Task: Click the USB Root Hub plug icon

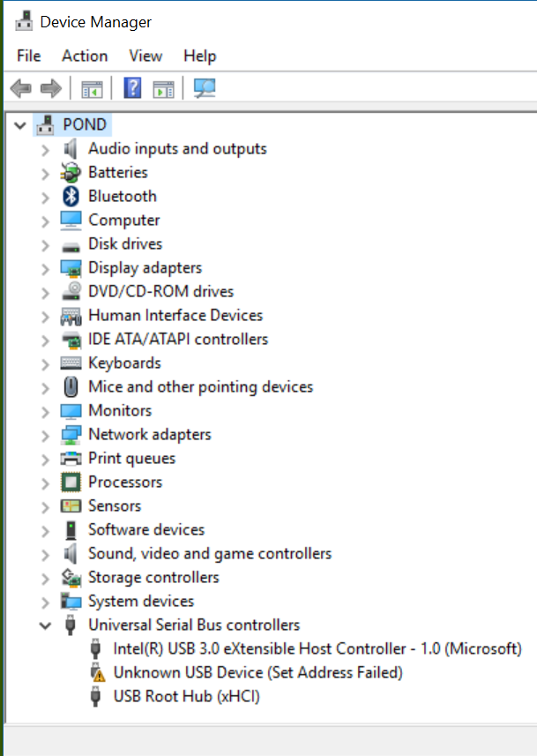Action: pos(95,697)
